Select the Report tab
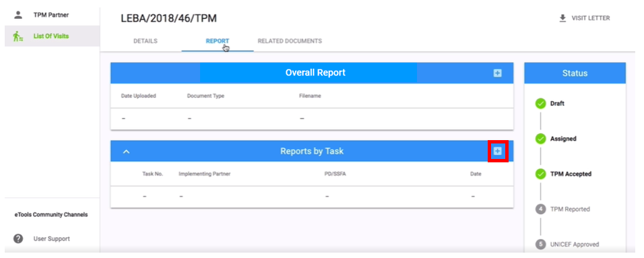The image size is (644, 258). pos(218,41)
